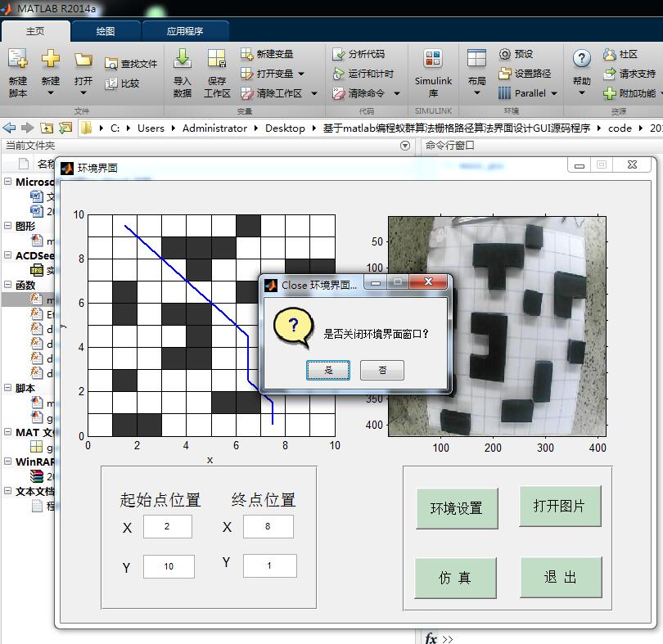Open the Layout (布局) dropdown arrow

click(x=476, y=92)
